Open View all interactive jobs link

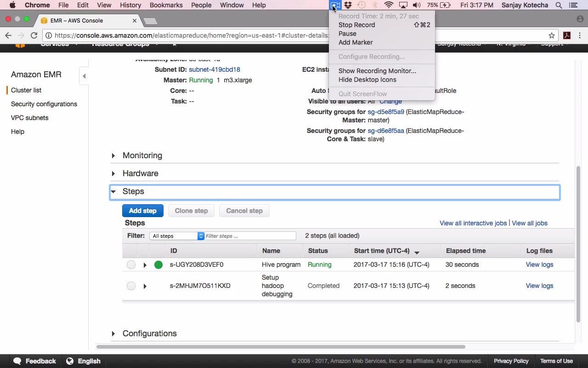tap(473, 223)
